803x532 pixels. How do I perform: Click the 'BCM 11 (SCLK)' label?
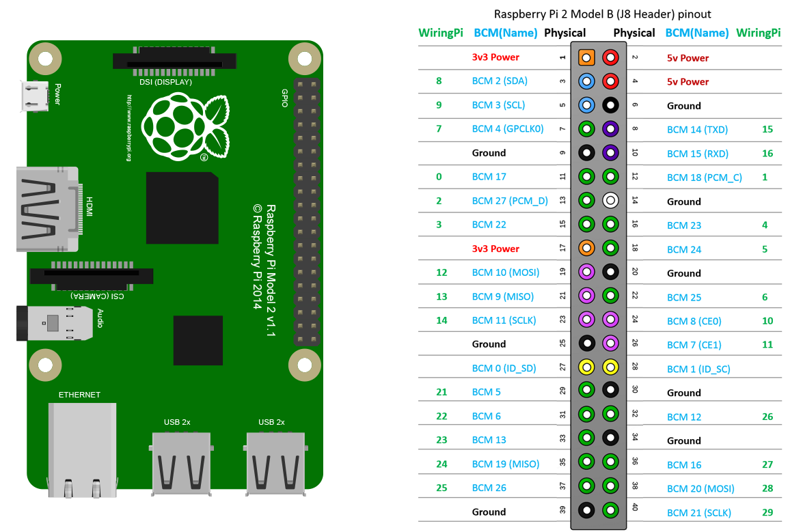click(x=504, y=320)
